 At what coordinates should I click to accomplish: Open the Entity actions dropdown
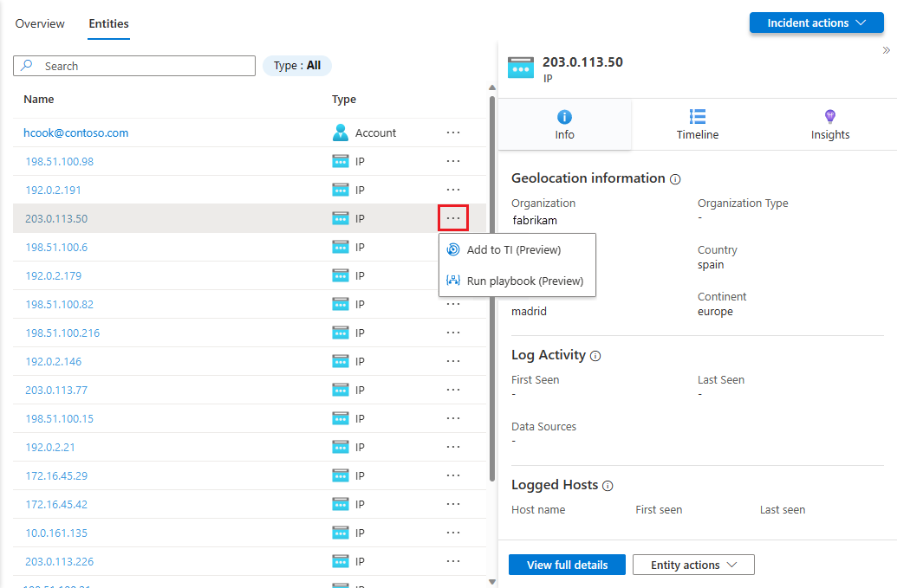[693, 565]
